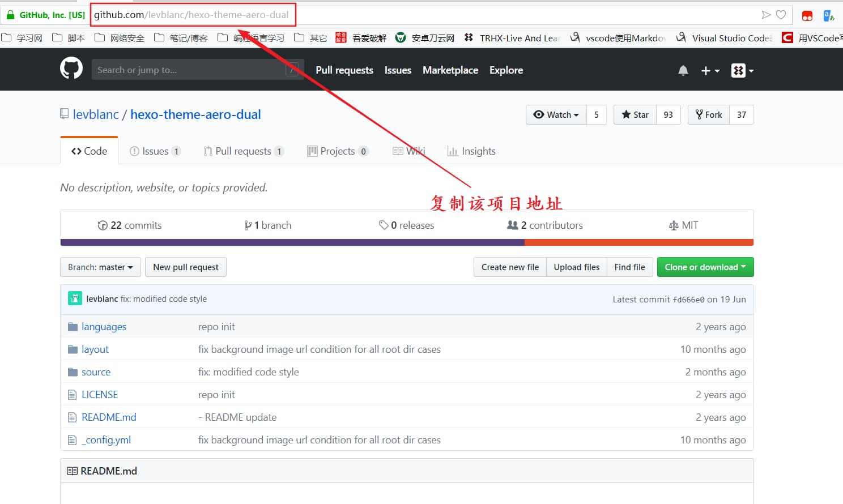Open Explore in top navigation
Viewport: 843px width, 504px height.
pyautogui.click(x=506, y=70)
